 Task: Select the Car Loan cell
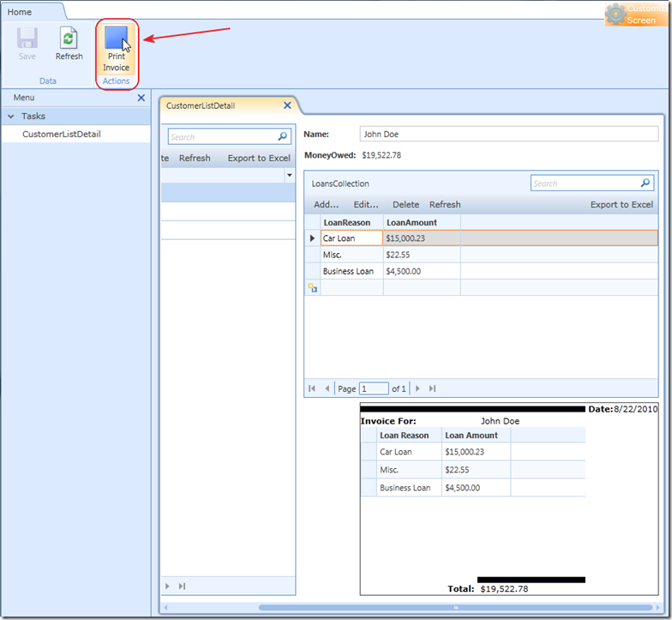351,238
